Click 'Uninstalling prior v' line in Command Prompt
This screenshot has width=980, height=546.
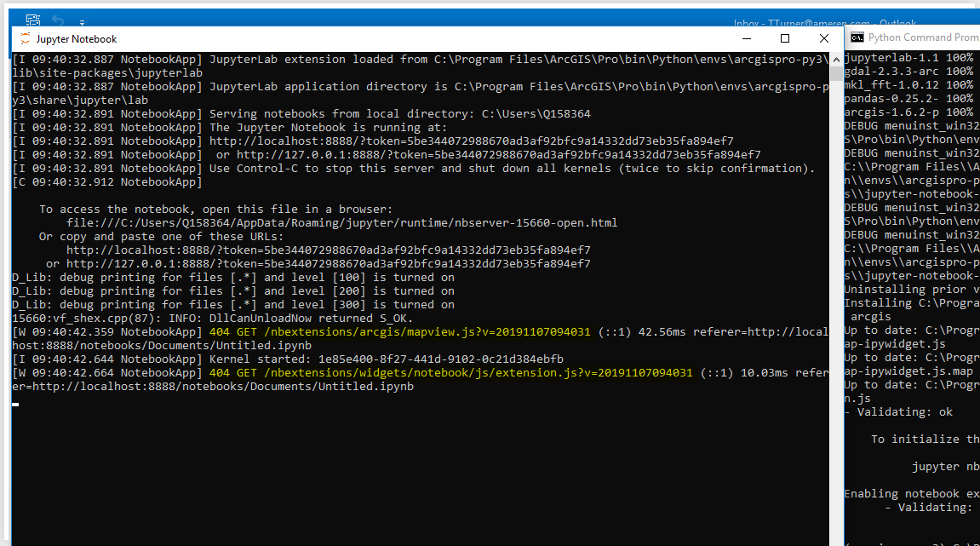912,290
